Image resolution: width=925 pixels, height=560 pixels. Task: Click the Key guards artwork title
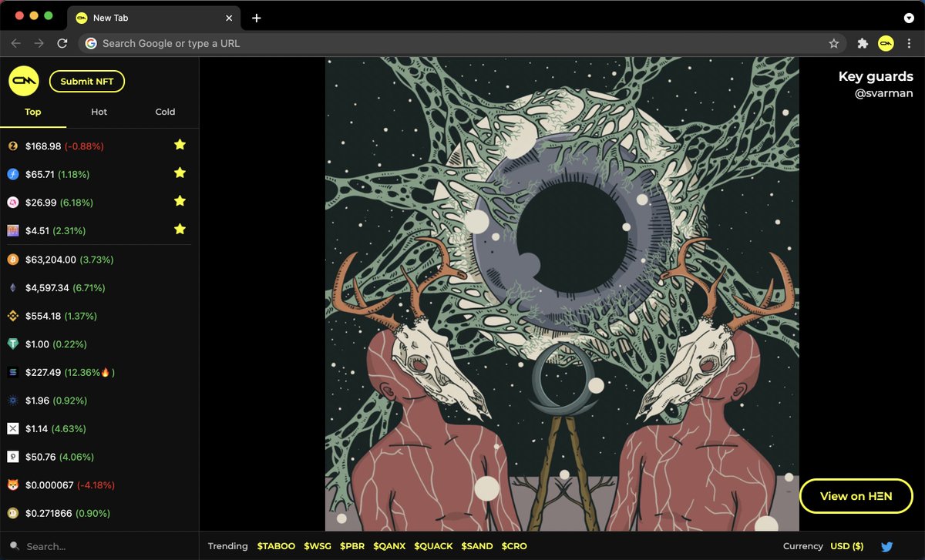point(876,76)
